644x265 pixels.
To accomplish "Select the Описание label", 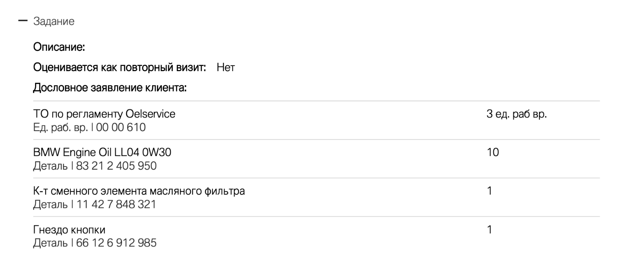I will [59, 47].
